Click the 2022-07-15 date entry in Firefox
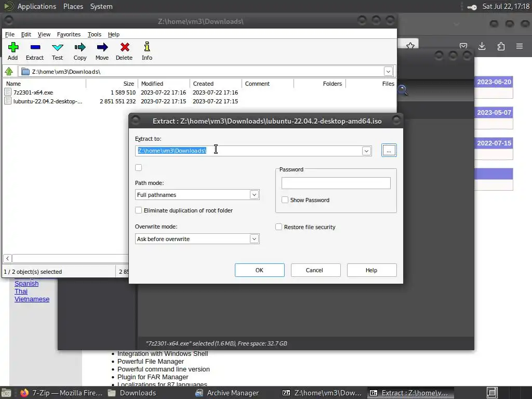 pos(494,143)
